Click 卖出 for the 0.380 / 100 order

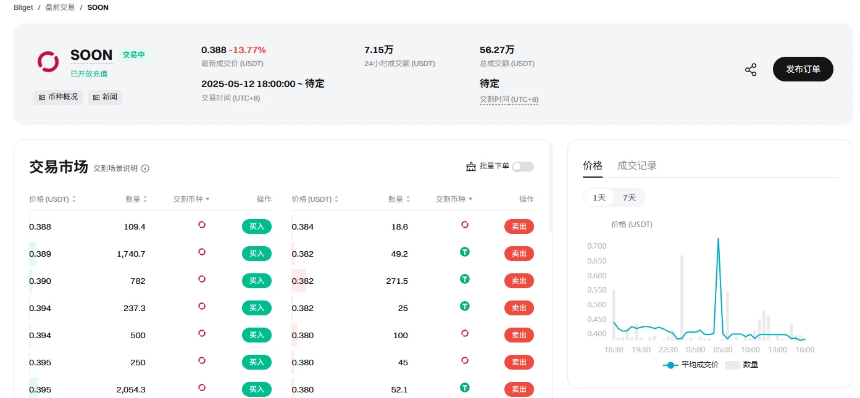point(519,335)
